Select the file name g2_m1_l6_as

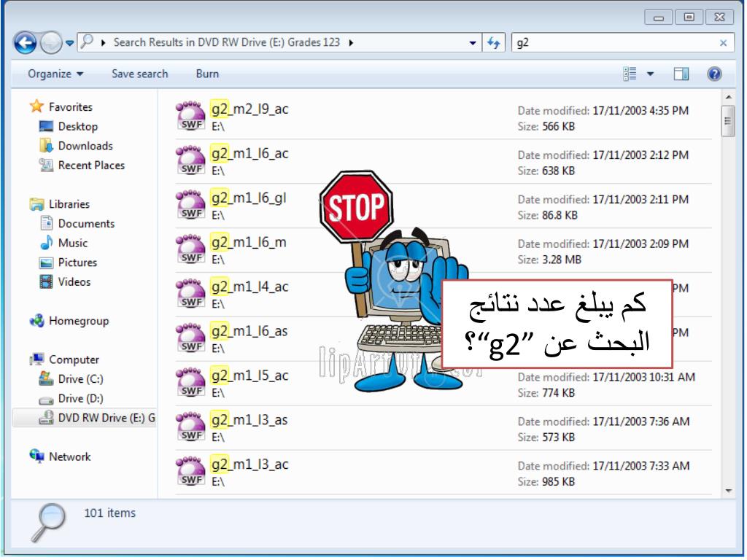tap(249, 331)
